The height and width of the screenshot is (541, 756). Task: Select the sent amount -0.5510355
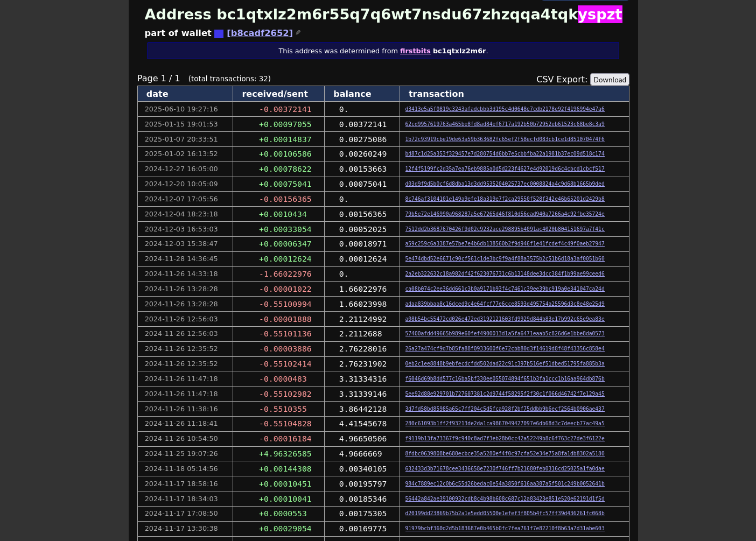[x=283, y=409]
